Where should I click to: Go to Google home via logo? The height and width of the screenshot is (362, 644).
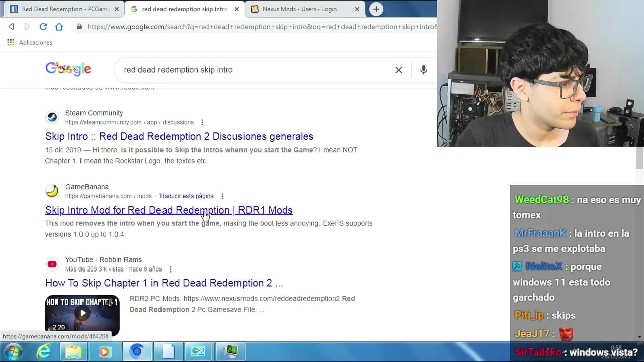(68, 69)
